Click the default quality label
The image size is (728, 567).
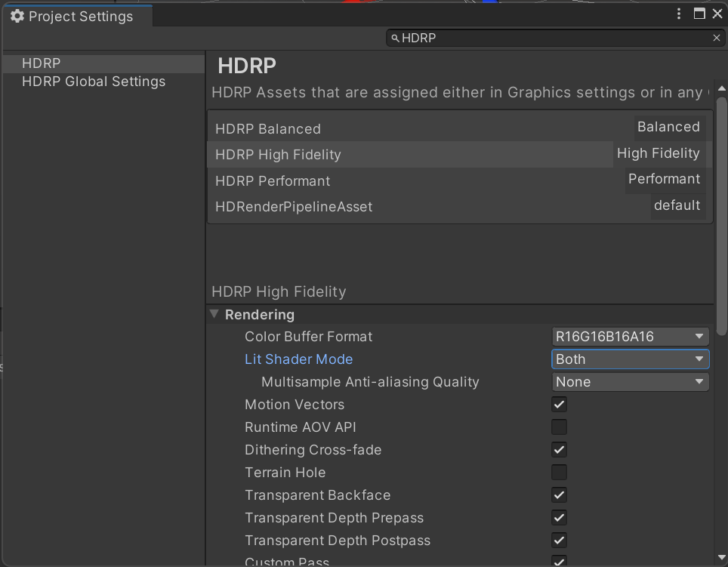coord(677,205)
